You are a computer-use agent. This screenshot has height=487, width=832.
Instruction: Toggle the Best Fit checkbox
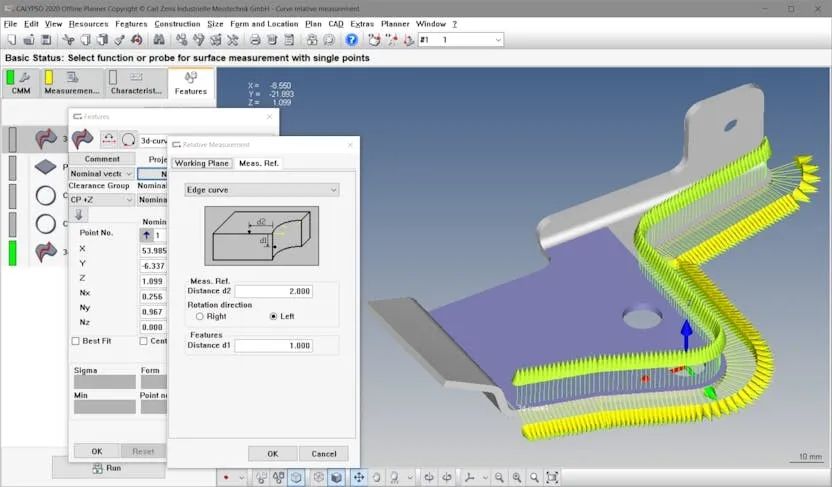[76, 341]
